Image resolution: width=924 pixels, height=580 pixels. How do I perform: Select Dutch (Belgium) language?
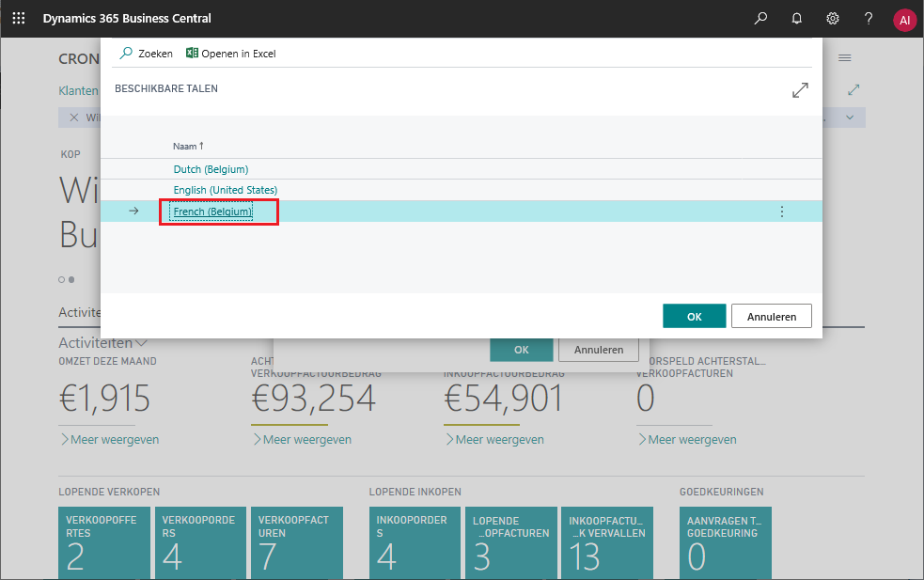tap(211, 169)
